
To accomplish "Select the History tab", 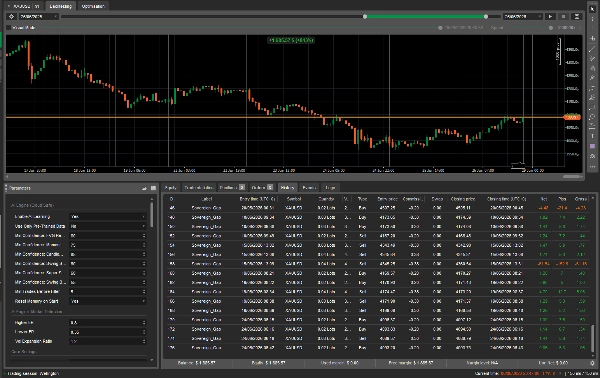I will [x=287, y=187].
